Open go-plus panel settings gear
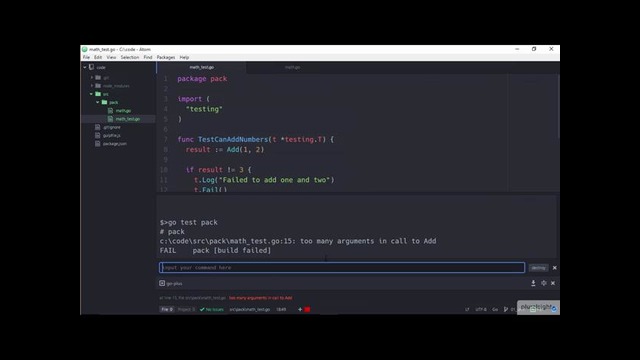 544,283
